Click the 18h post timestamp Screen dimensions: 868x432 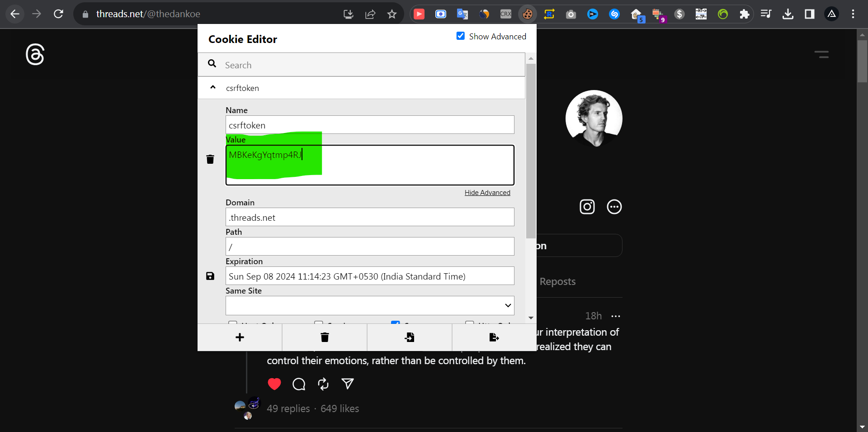pos(594,316)
